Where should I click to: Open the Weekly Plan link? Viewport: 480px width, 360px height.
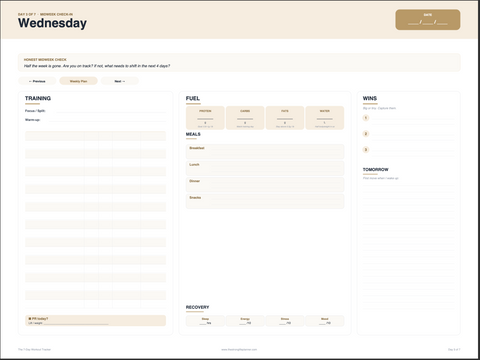click(x=78, y=81)
